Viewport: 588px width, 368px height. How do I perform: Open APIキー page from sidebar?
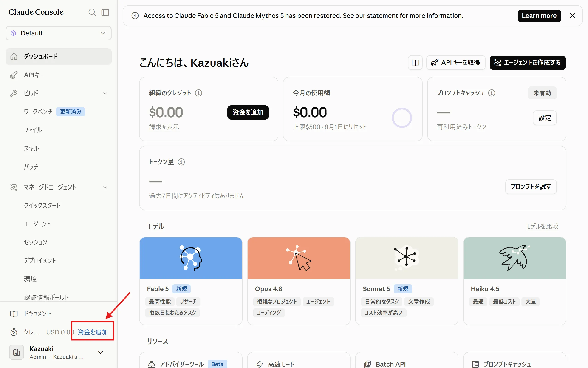pyautogui.click(x=59, y=75)
